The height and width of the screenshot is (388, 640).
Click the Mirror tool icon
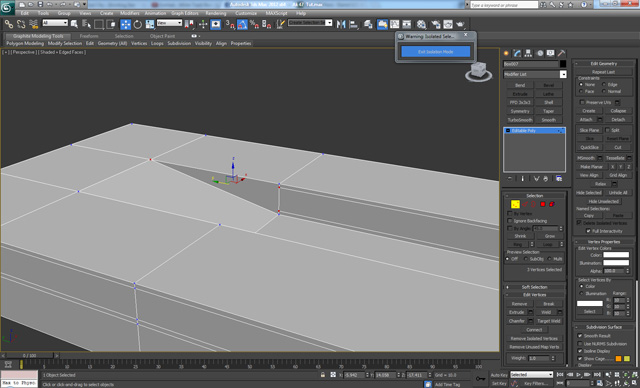point(341,24)
